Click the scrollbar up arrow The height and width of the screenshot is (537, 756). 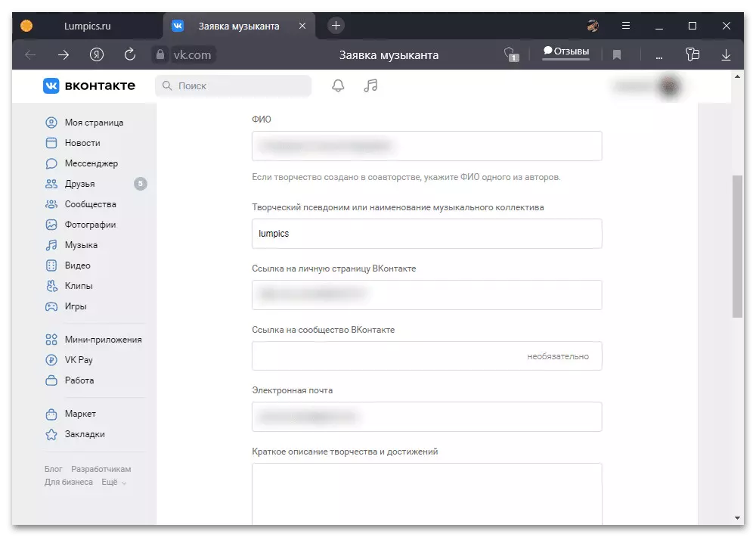click(737, 76)
